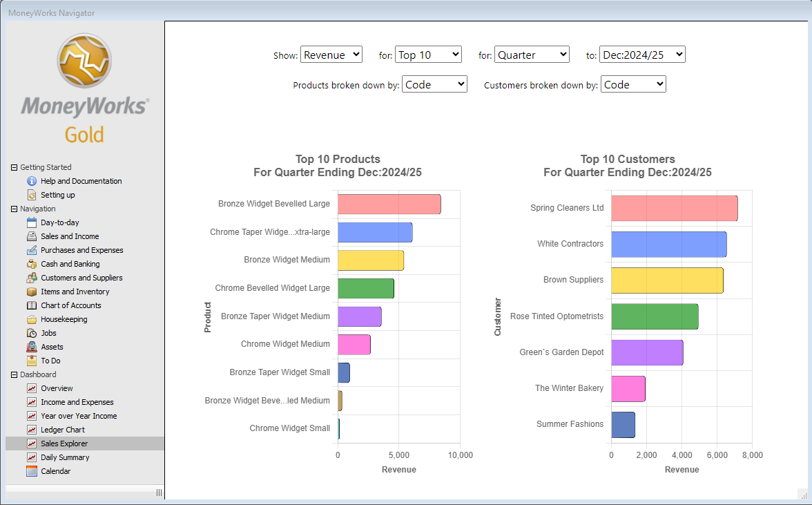Click the Setting up icon
The width and height of the screenshot is (812, 505).
32,195
